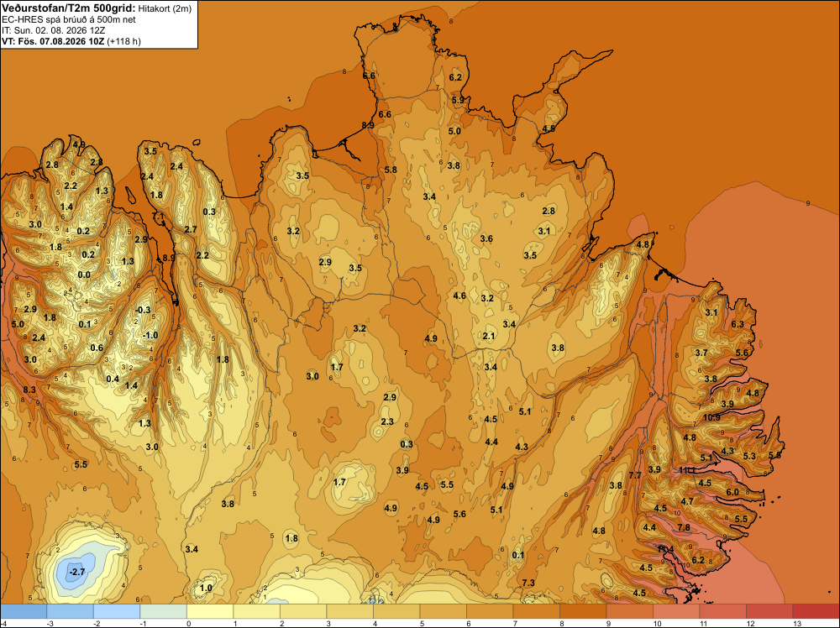Click the dark red legend swatch above 13

[x=816, y=611]
